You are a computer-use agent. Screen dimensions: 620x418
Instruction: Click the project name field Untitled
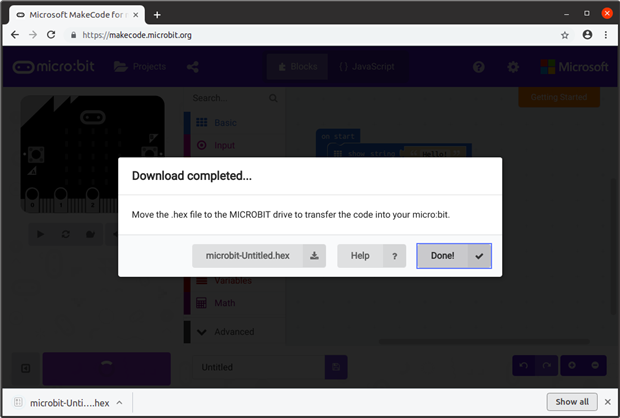click(x=259, y=367)
